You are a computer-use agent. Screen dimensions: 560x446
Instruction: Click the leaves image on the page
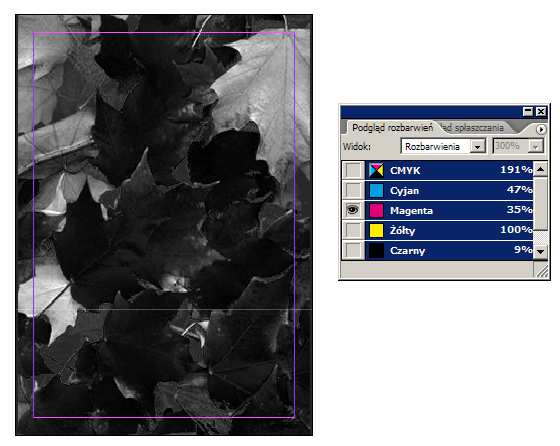(164, 225)
